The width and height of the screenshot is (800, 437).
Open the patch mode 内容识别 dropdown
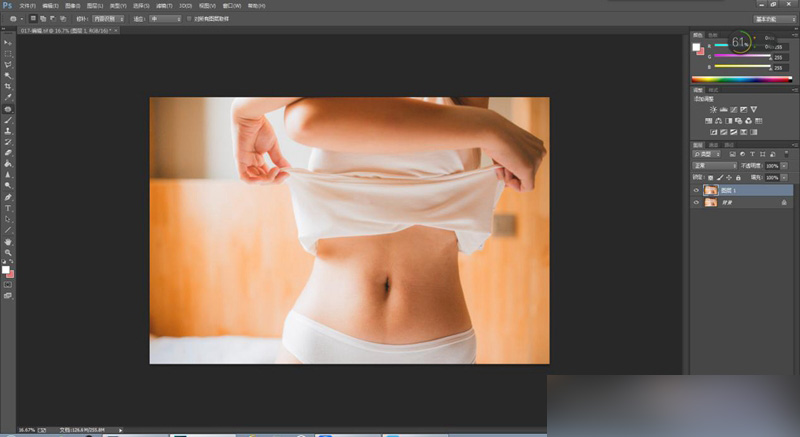(x=109, y=19)
